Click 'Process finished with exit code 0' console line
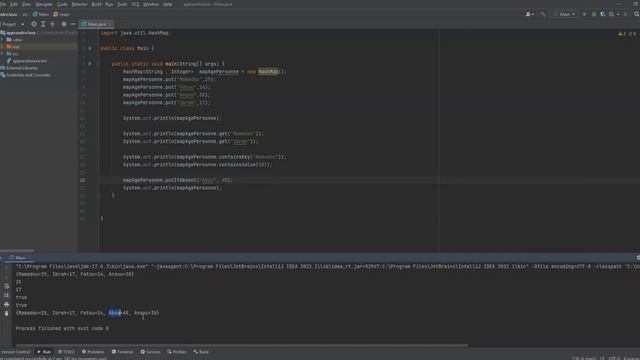The height and width of the screenshot is (360, 640). pos(62,328)
